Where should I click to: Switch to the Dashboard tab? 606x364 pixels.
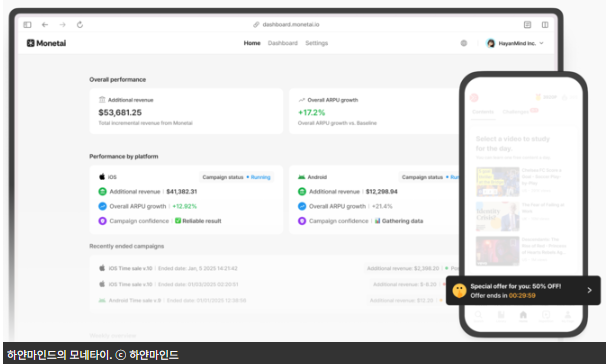point(283,43)
